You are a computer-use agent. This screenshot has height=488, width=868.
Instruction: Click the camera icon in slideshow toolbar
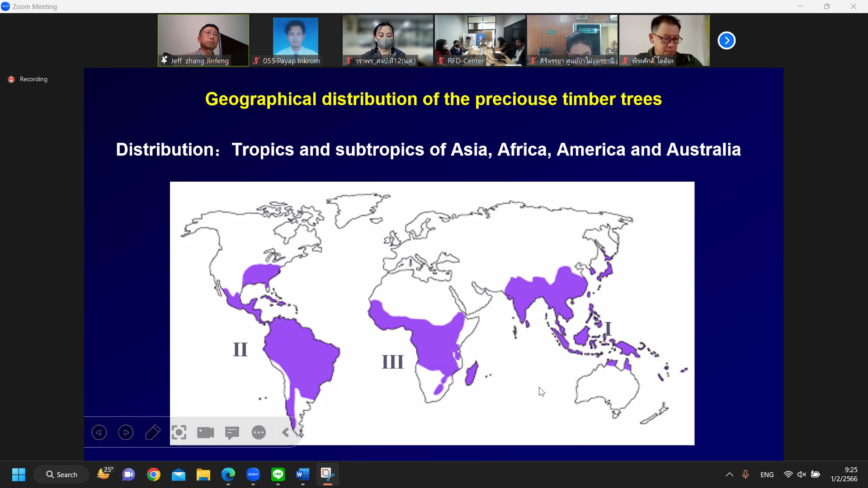coord(206,432)
